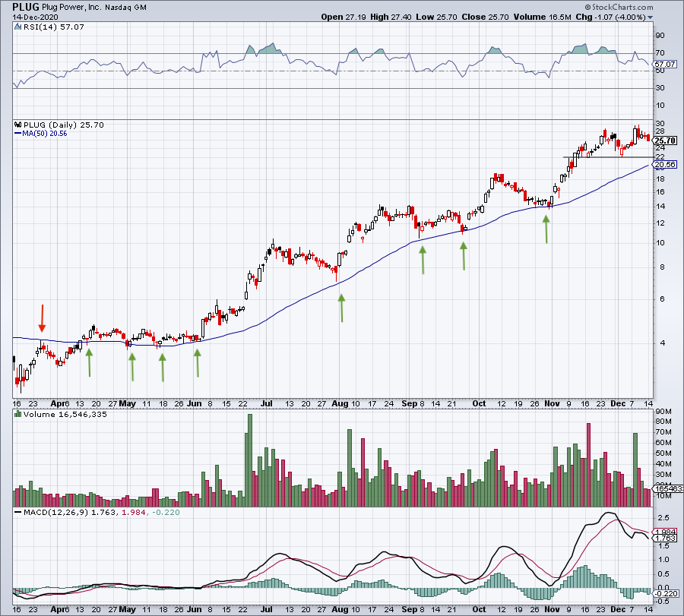Viewport: 684px width, 616px height.
Task: Click the 6 label on the price axis
Action: pos(662,299)
